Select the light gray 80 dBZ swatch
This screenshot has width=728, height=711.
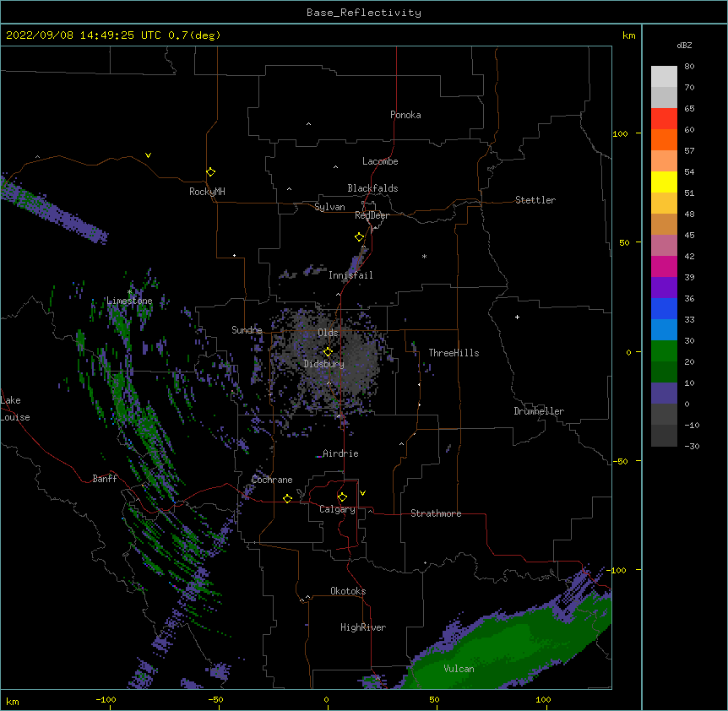[x=664, y=76]
